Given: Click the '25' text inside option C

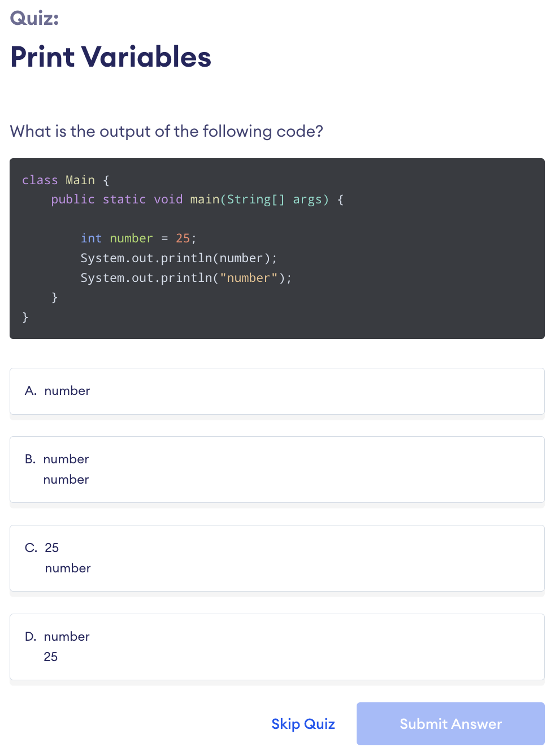Looking at the screenshot, I should 51,548.
